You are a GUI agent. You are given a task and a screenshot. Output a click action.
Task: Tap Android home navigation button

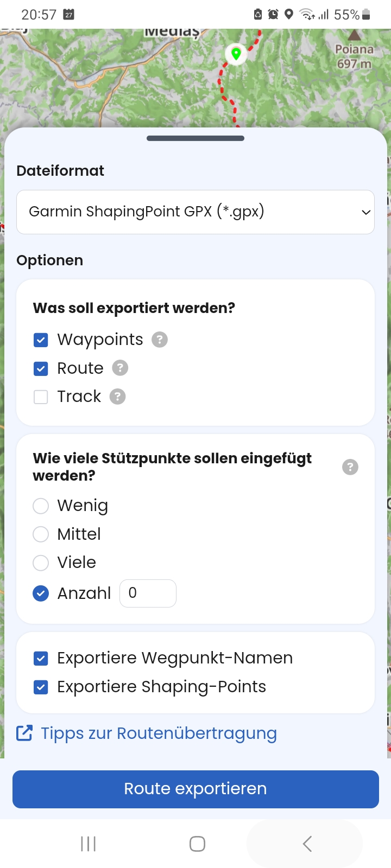click(197, 844)
